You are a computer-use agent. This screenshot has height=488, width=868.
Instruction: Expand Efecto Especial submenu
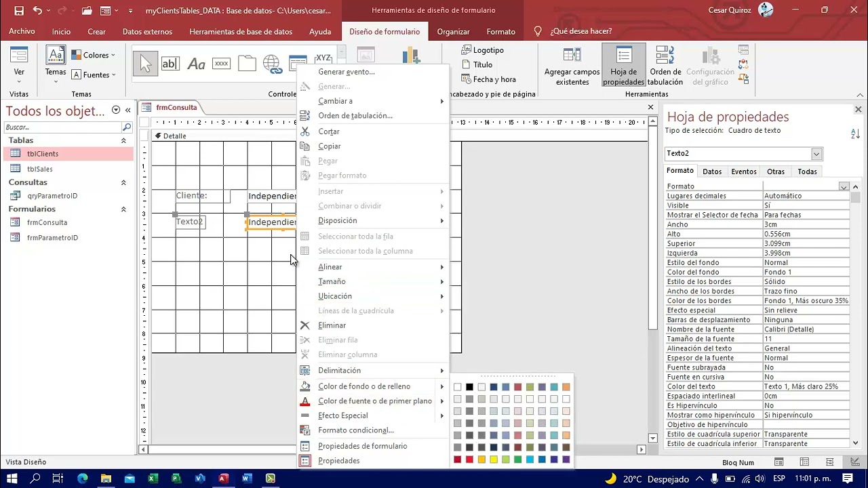coord(373,415)
